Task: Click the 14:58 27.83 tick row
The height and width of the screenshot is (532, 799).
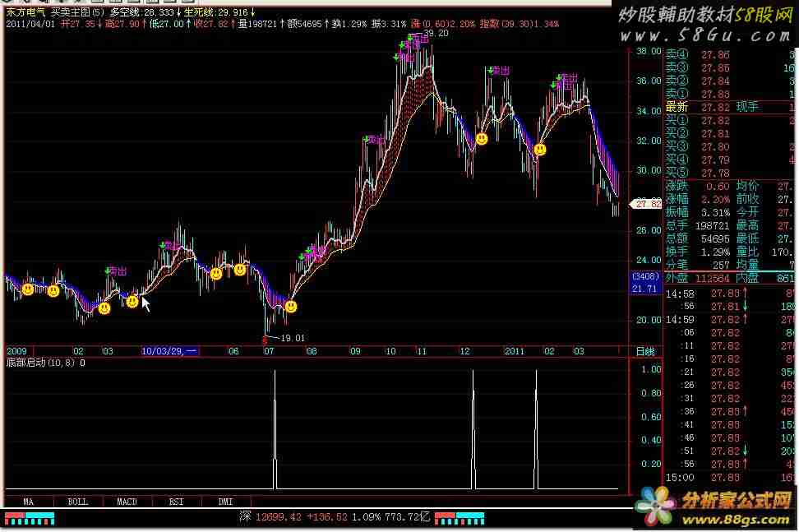Action: pos(730,294)
